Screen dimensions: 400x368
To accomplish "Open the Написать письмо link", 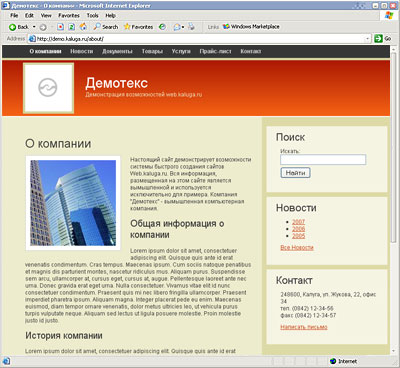I will (x=304, y=327).
